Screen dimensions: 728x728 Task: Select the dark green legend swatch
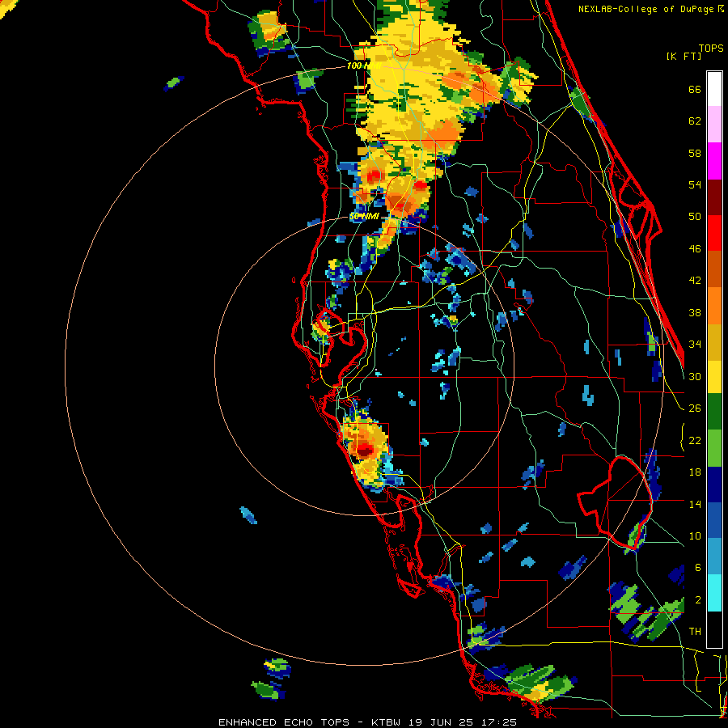coord(714,412)
